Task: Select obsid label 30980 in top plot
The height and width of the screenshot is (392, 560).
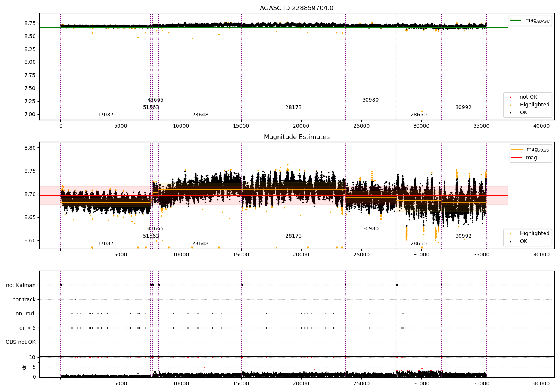Action: (x=370, y=100)
